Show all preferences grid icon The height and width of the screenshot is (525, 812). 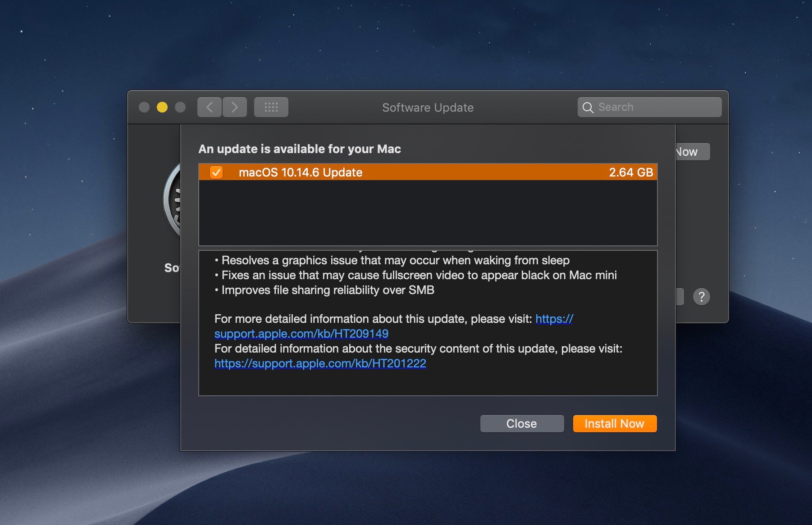[271, 107]
